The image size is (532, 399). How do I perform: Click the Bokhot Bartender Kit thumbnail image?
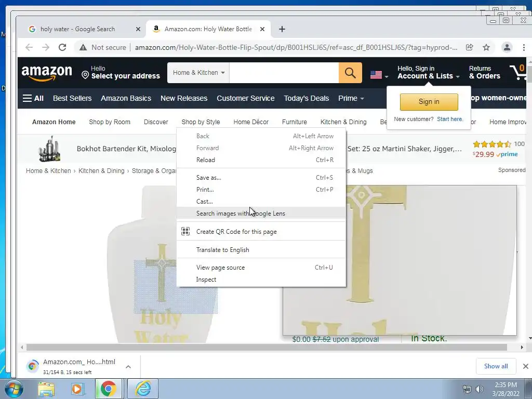[x=49, y=149]
